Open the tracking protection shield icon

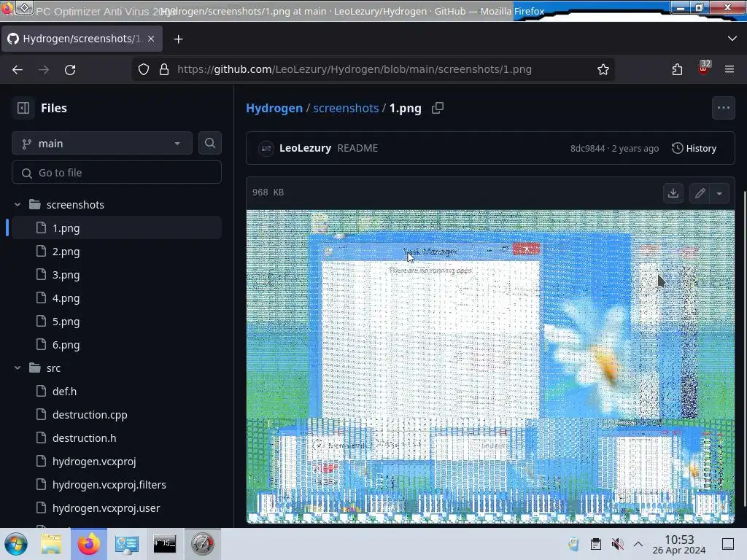(x=144, y=69)
